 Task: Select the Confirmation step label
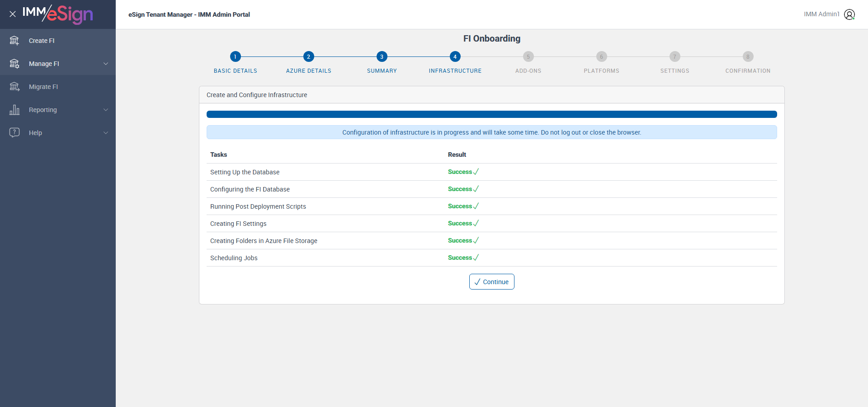click(748, 71)
